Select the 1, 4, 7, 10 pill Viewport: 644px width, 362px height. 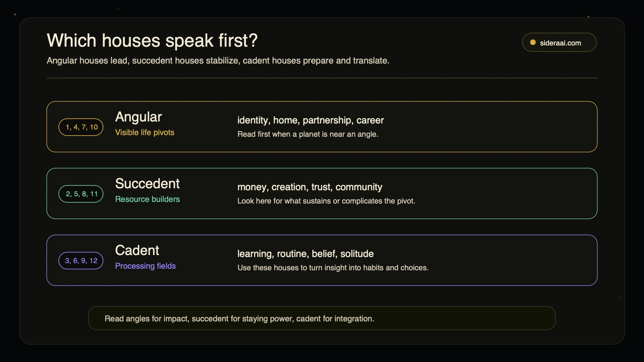click(81, 127)
